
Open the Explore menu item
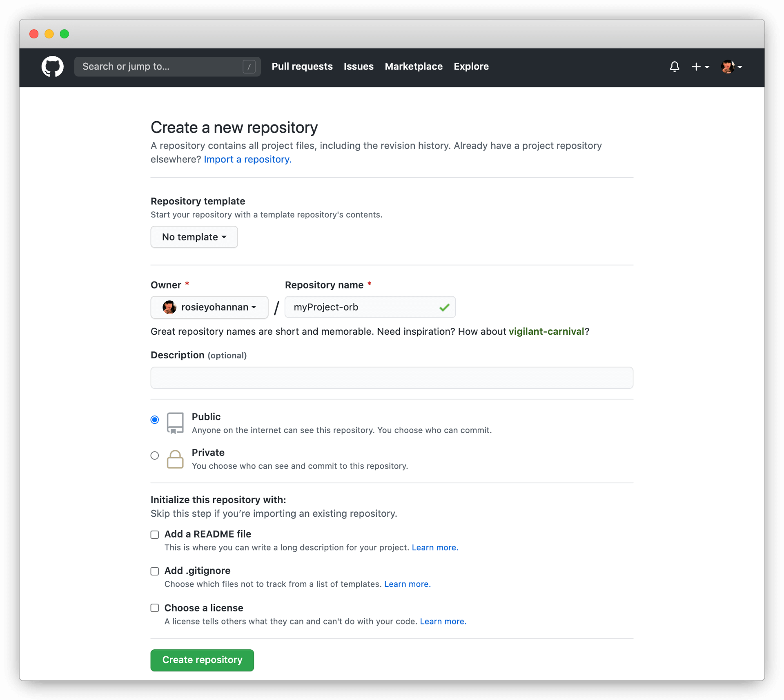[470, 66]
